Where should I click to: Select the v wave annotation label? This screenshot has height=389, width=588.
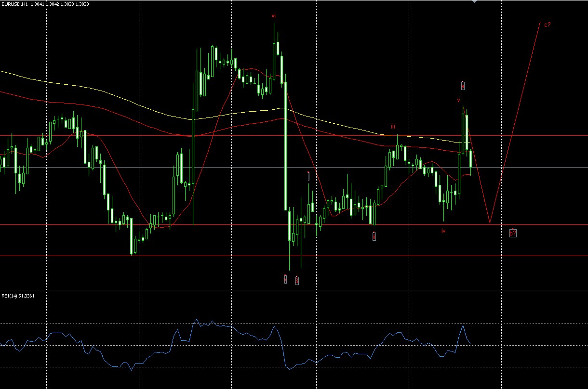(458, 101)
